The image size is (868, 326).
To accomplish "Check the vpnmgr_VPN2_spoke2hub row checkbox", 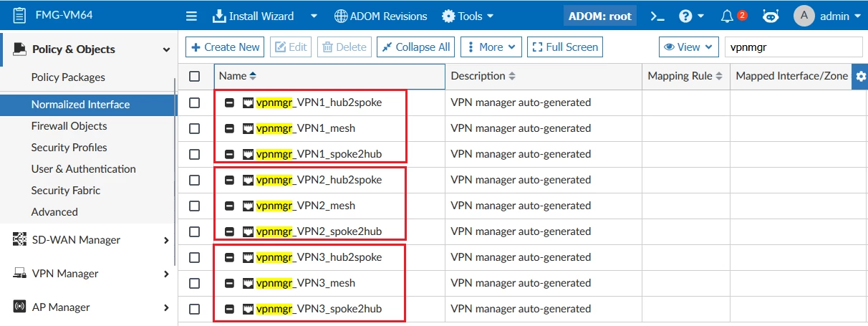I will point(195,231).
